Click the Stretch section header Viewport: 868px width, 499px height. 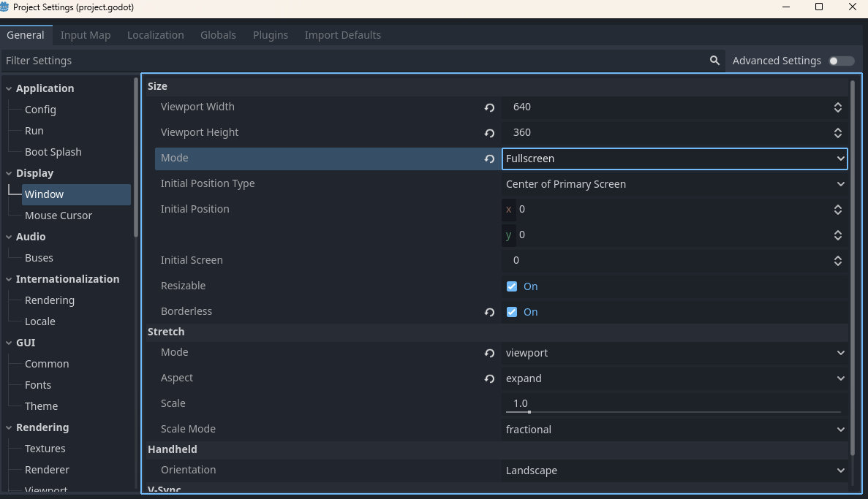point(497,332)
